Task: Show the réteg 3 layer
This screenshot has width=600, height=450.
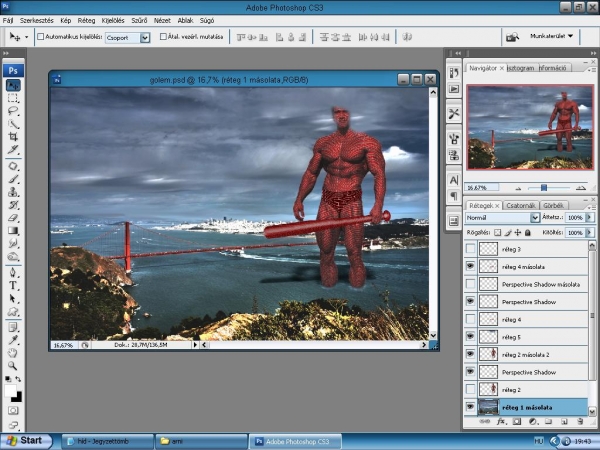Action: (x=470, y=249)
